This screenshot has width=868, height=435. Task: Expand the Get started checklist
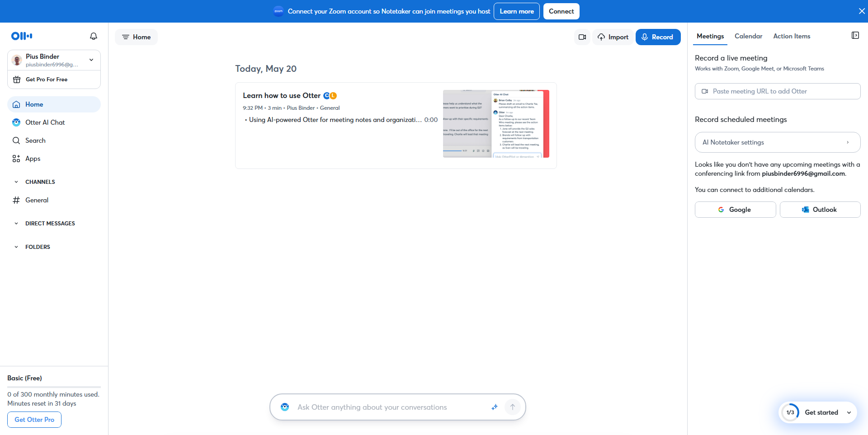coord(849,412)
